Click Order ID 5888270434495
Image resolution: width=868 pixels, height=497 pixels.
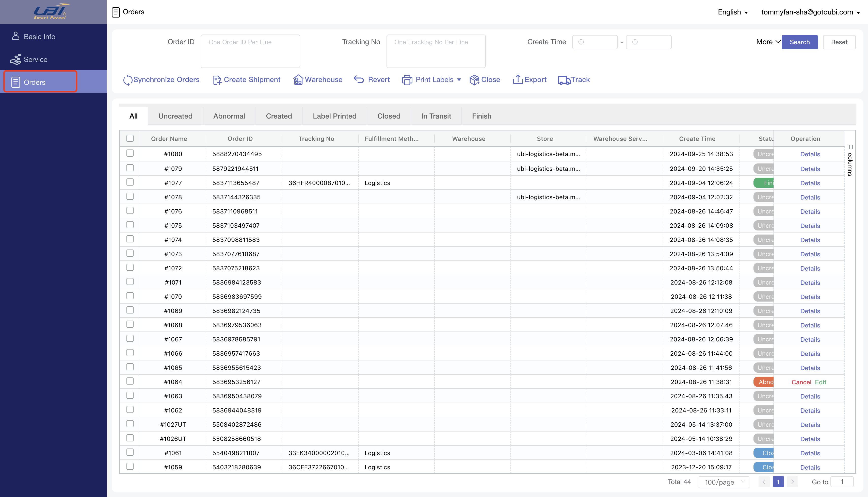point(237,154)
